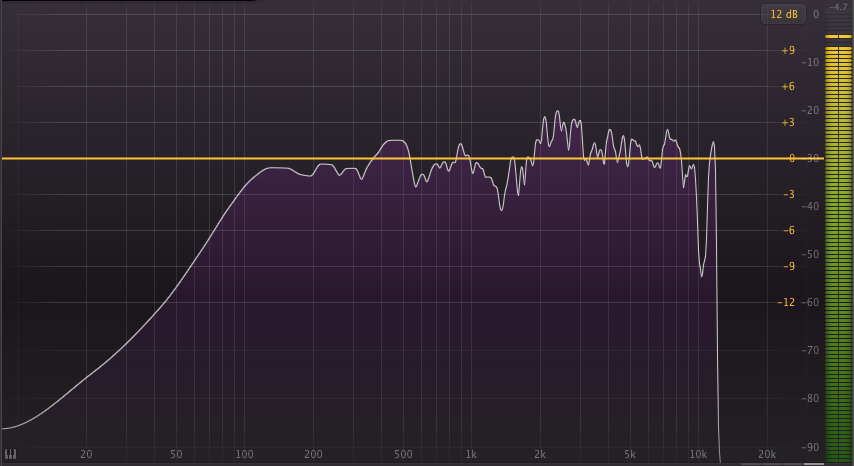854x466 pixels.
Task: Click the yellow -3 gain scale label
Action: point(789,194)
